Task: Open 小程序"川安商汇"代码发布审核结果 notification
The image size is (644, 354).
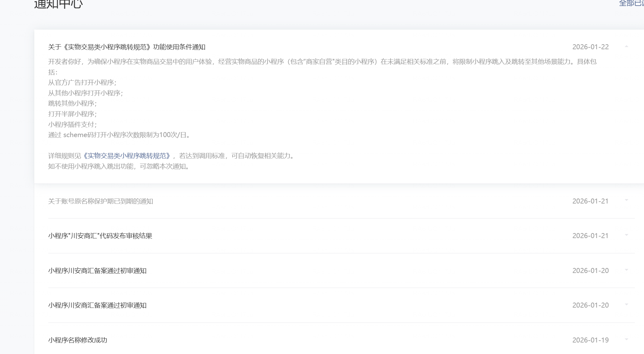Action: (x=100, y=236)
